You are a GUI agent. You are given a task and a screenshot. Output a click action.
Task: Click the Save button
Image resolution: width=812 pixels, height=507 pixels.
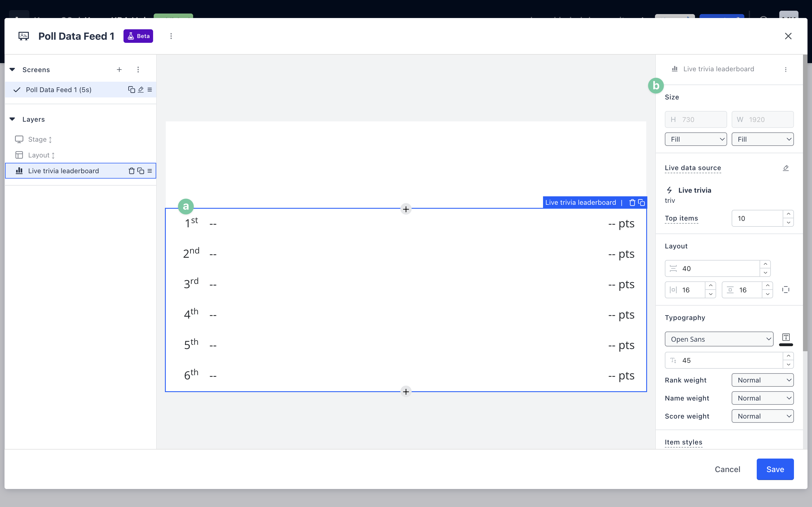[x=775, y=469]
